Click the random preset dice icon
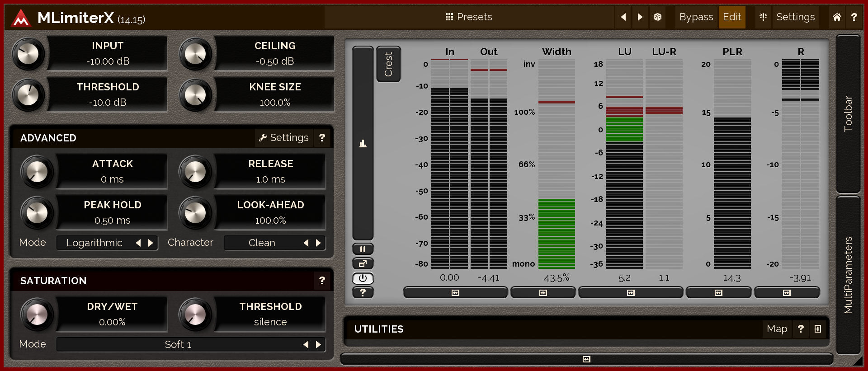 pos(657,17)
